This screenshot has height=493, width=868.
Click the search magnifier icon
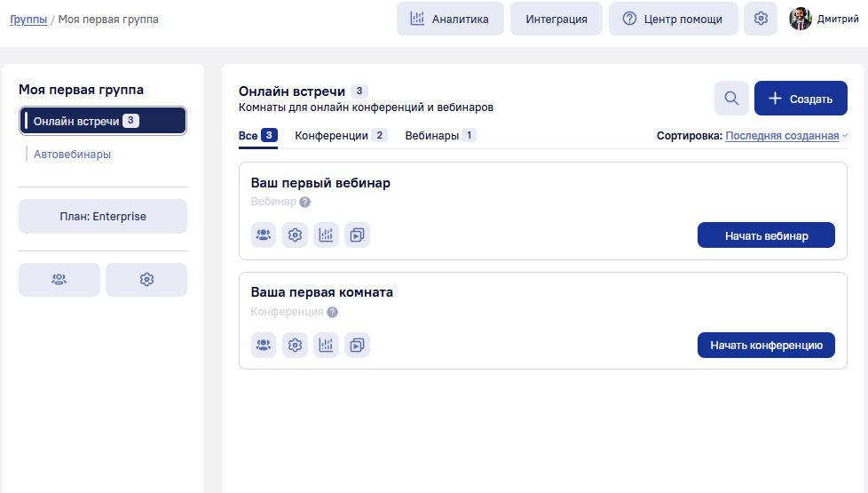(x=731, y=99)
